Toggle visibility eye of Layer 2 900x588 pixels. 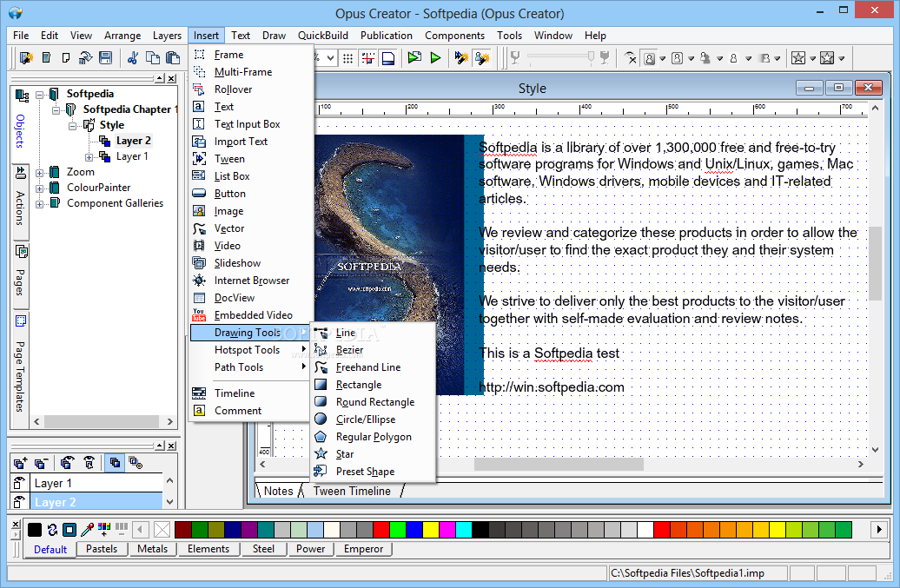(19, 502)
